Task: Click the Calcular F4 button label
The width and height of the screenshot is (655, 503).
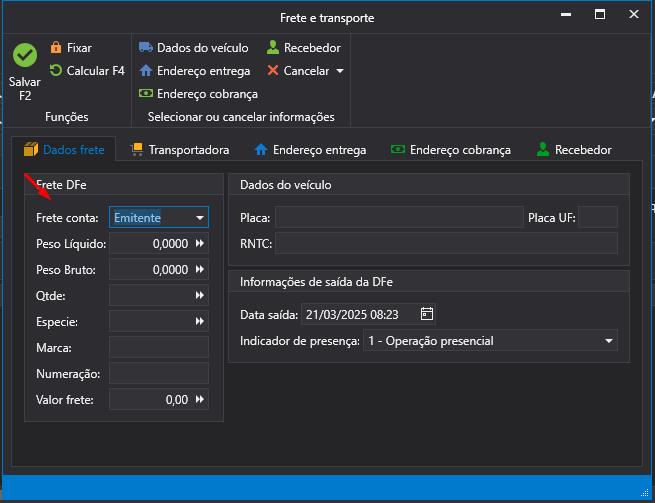Action: pyautogui.click(x=96, y=71)
